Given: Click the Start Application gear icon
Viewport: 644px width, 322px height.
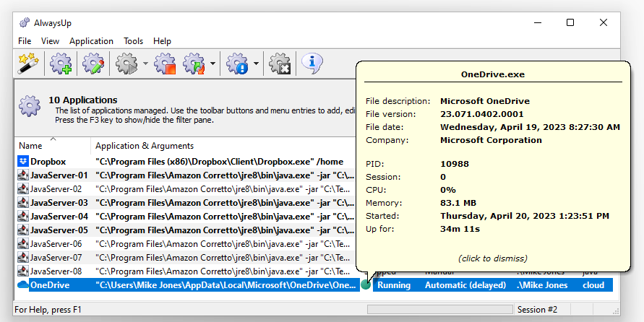Looking at the screenshot, I should click(x=127, y=64).
